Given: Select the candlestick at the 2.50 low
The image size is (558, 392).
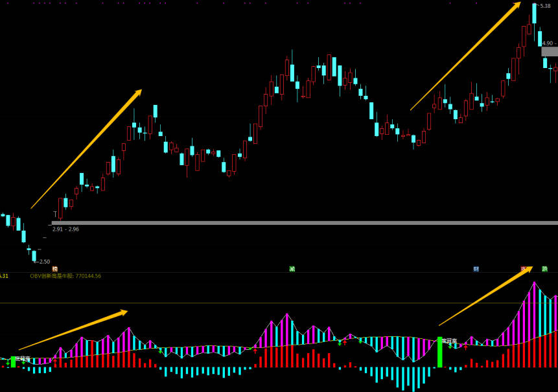Looking at the screenshot, I should click(34, 256).
